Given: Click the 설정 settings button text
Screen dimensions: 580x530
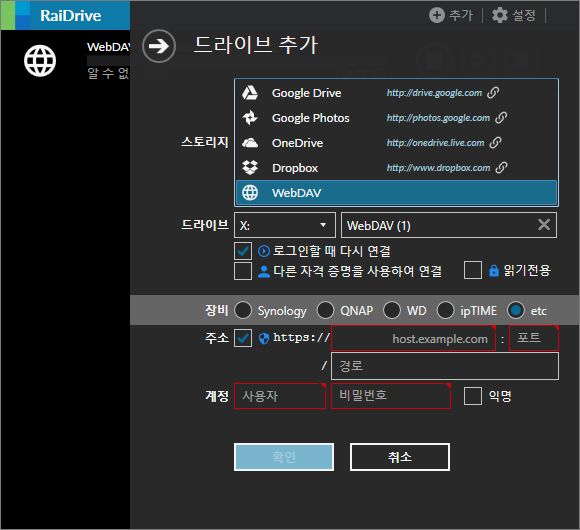Looking at the screenshot, I should click(x=524, y=15).
